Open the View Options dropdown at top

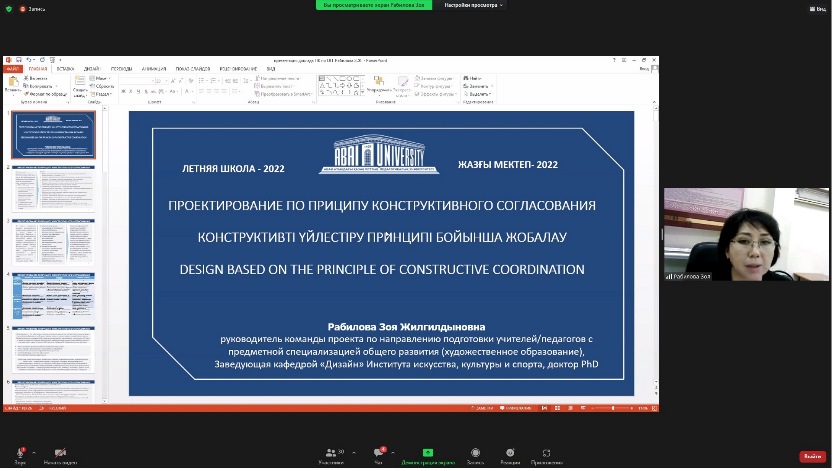point(475,5)
